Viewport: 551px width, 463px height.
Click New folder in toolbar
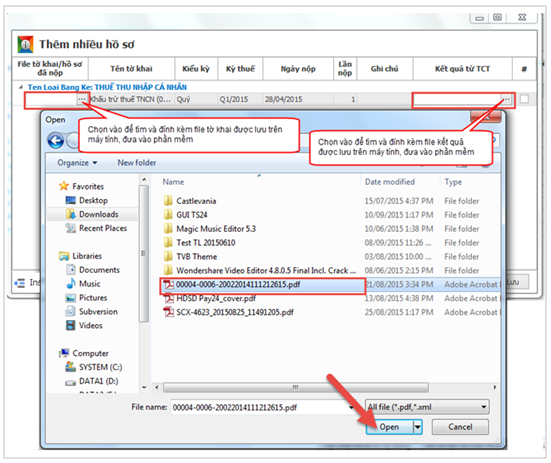[137, 163]
